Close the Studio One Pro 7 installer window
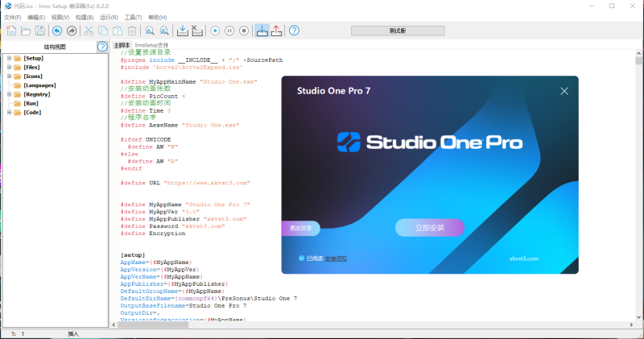The height and width of the screenshot is (339, 644). tap(564, 91)
